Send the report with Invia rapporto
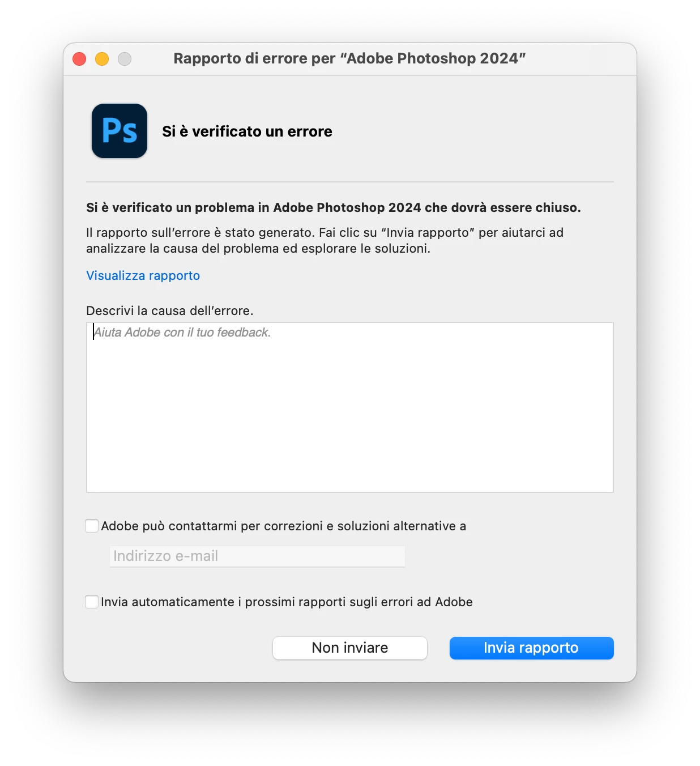 532,648
